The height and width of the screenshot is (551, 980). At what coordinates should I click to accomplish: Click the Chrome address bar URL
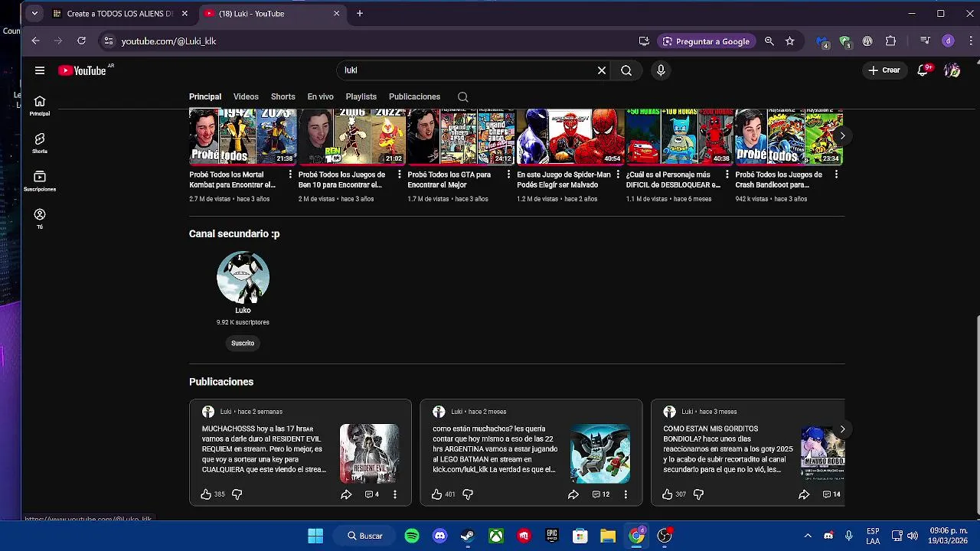tap(168, 41)
